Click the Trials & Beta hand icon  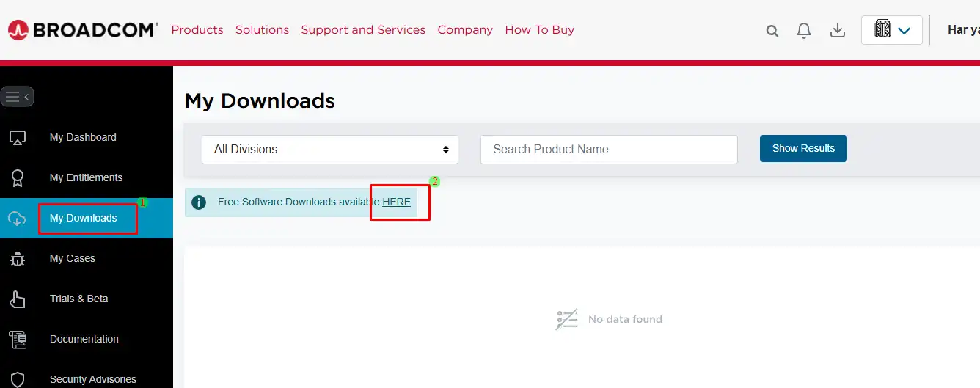[18, 299]
